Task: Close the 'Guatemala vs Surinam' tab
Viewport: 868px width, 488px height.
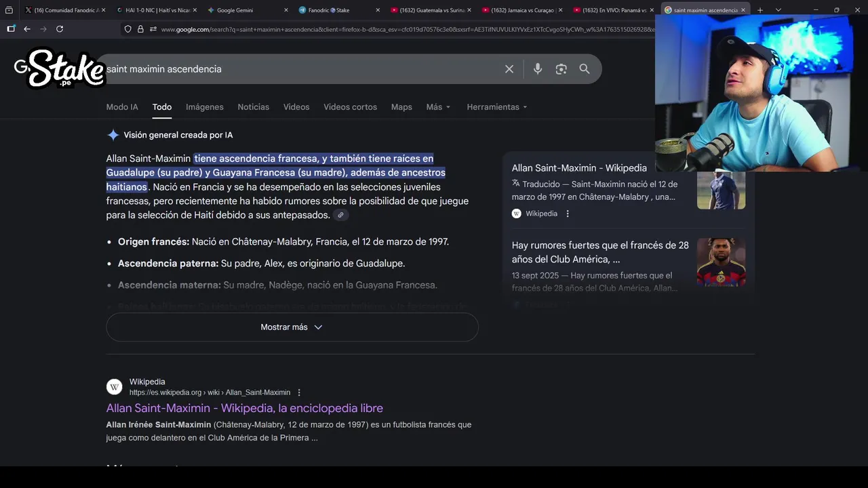Action: (469, 10)
